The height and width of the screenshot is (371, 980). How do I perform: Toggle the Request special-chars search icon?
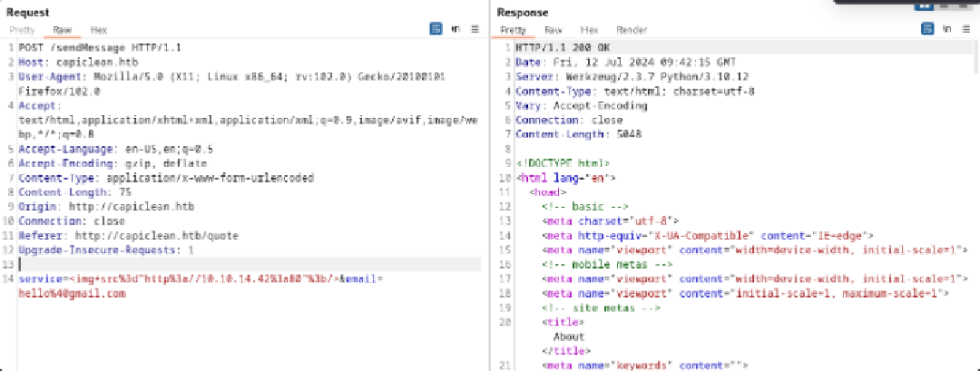[436, 29]
